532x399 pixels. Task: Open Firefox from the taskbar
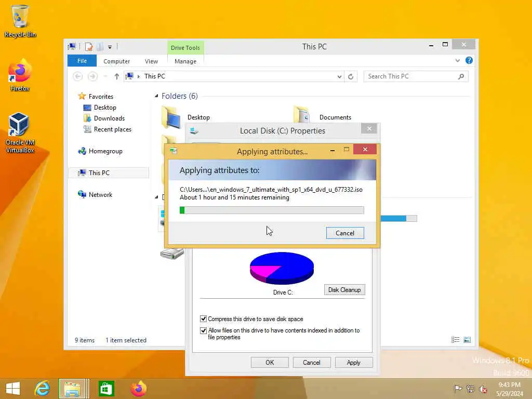pyautogui.click(x=138, y=389)
